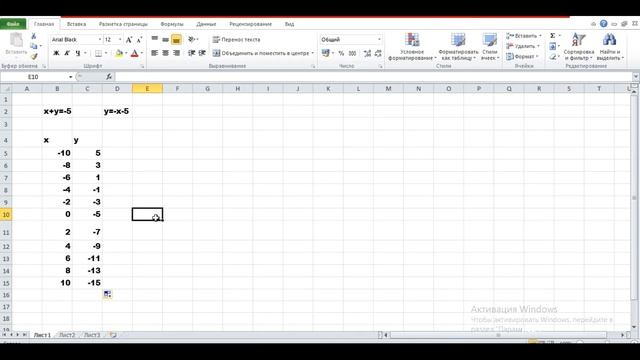Viewport: 640px width, 360px height.
Task: Align cell text right
Action: 176,53
